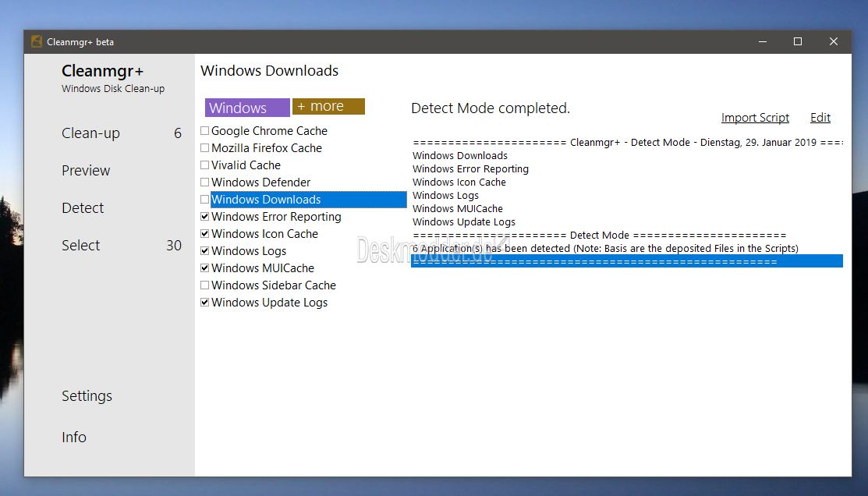
Task: Select the 'Windows Icon Cache' list label
Action: 264,234
